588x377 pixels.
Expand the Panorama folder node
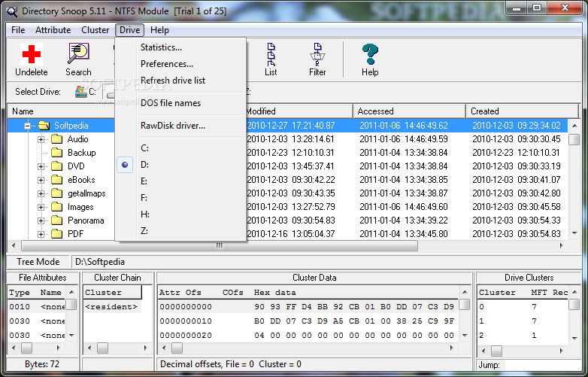(x=41, y=220)
